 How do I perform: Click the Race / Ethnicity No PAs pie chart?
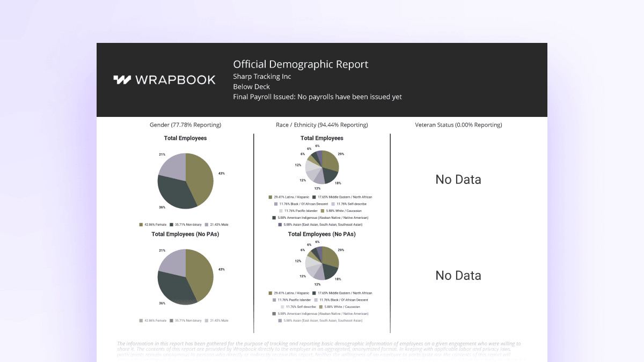(x=322, y=264)
